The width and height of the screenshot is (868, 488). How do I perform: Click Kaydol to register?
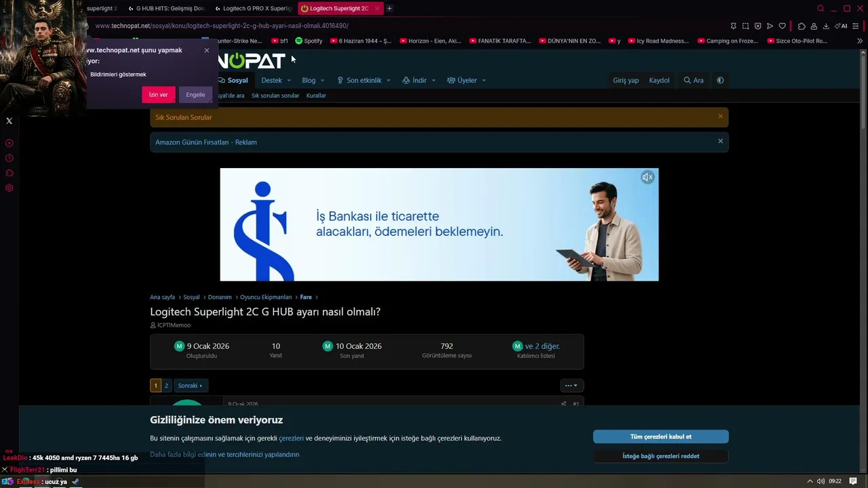click(x=659, y=80)
